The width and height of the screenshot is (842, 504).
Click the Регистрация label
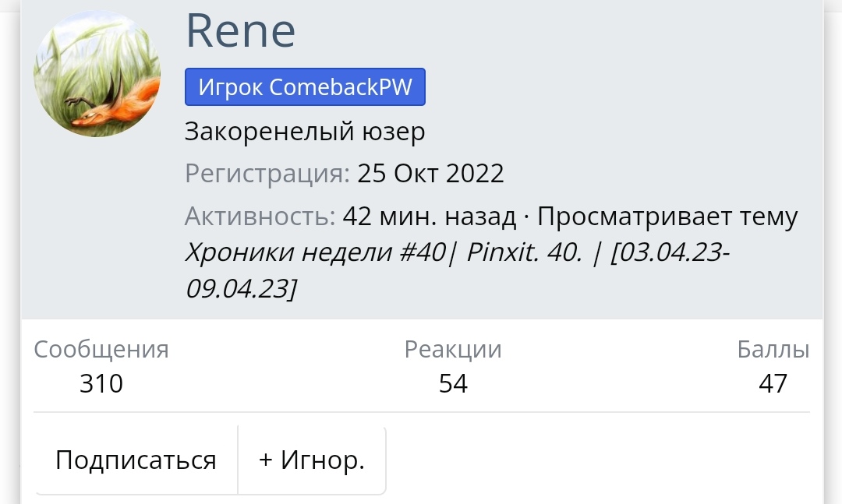tap(267, 173)
